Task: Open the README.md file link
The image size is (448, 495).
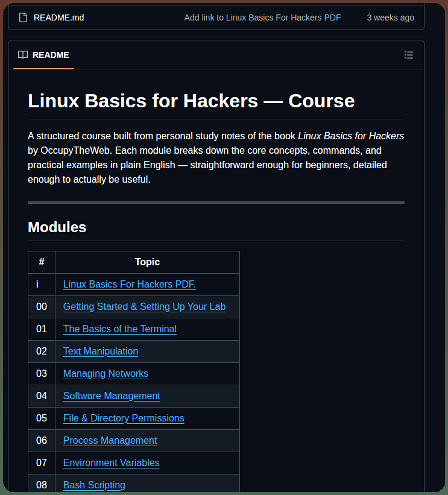Action: [x=58, y=17]
